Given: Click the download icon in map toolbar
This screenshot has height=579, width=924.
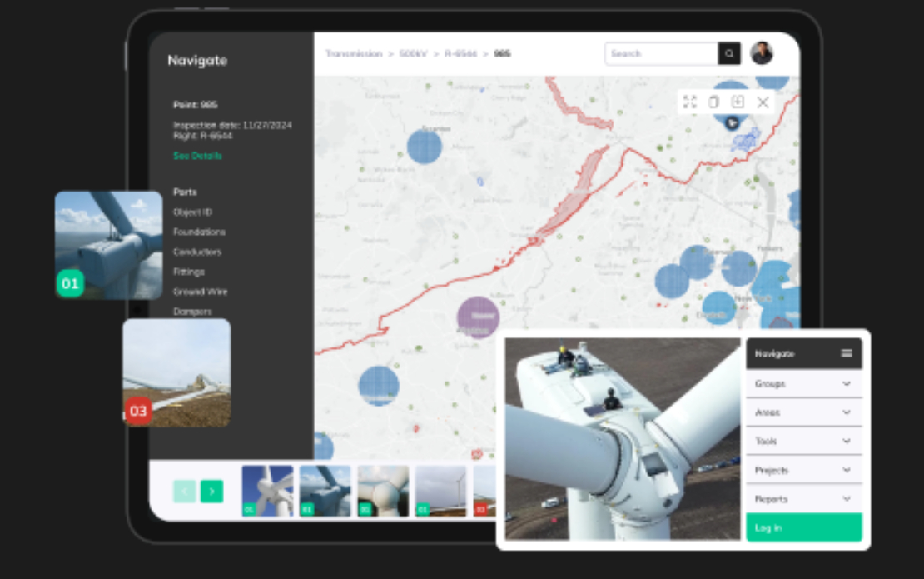Looking at the screenshot, I should coord(738,102).
